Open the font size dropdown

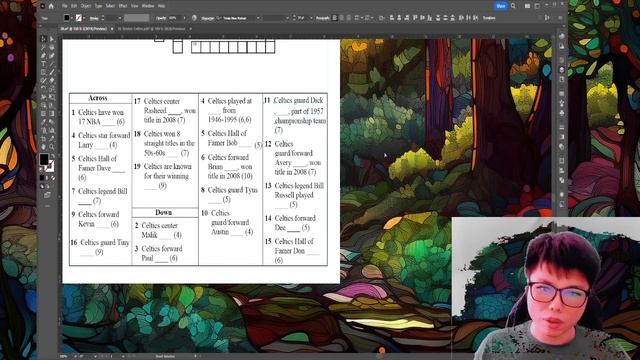click(311, 18)
